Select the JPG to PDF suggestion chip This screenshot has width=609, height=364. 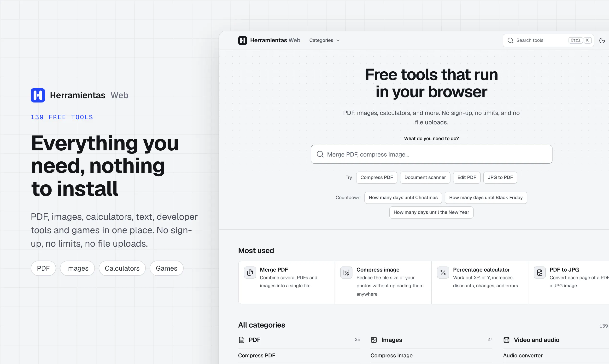pos(500,178)
